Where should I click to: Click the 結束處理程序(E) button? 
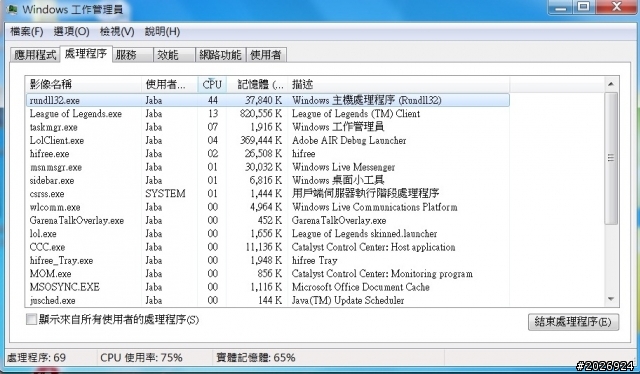point(573,322)
